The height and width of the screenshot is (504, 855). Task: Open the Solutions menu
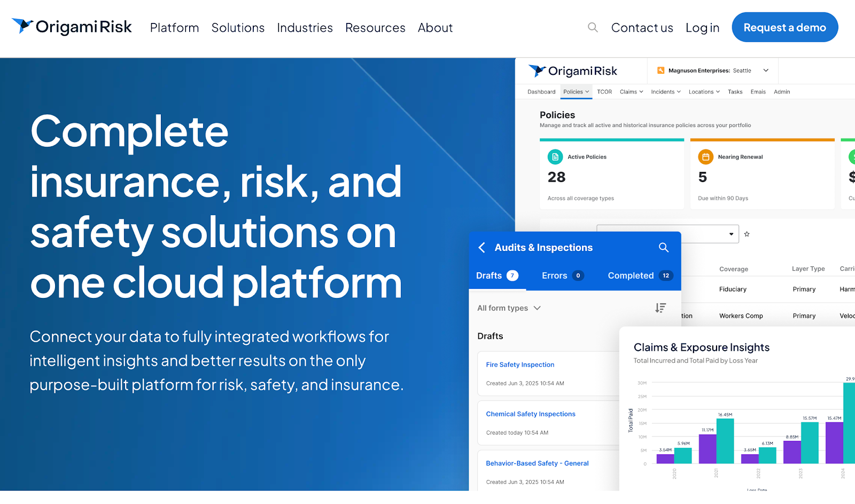coord(238,28)
